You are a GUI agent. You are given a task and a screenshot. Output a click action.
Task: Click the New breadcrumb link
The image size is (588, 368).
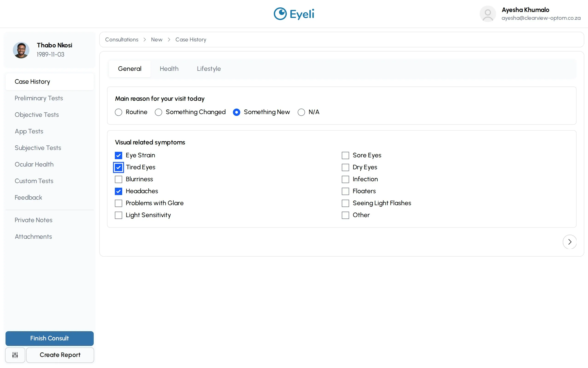(157, 39)
